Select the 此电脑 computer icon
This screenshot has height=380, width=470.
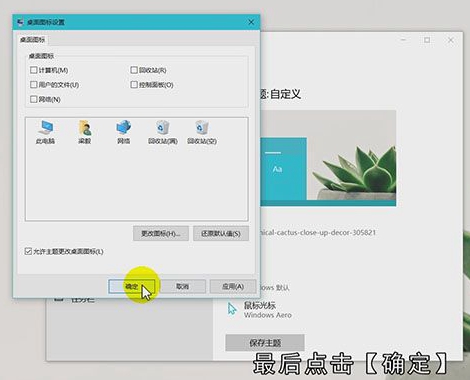click(x=45, y=132)
